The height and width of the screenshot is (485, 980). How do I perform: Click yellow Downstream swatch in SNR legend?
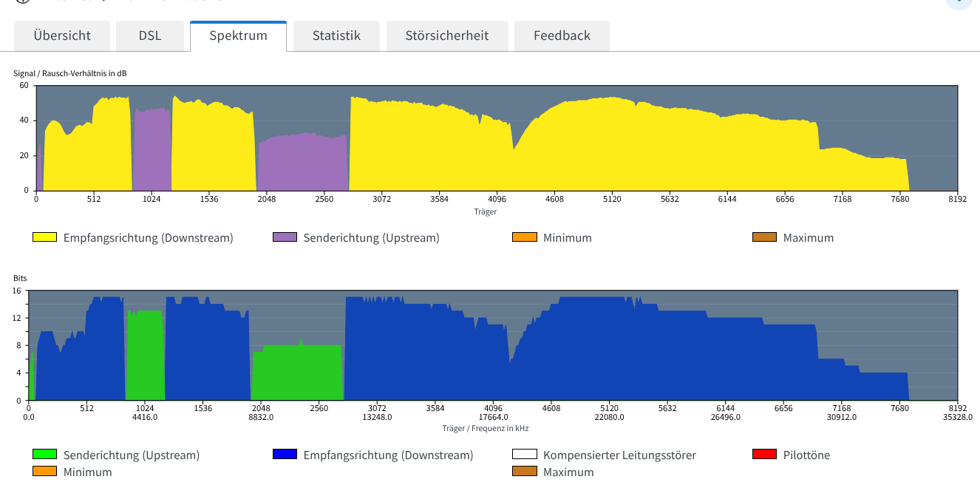tap(44, 237)
